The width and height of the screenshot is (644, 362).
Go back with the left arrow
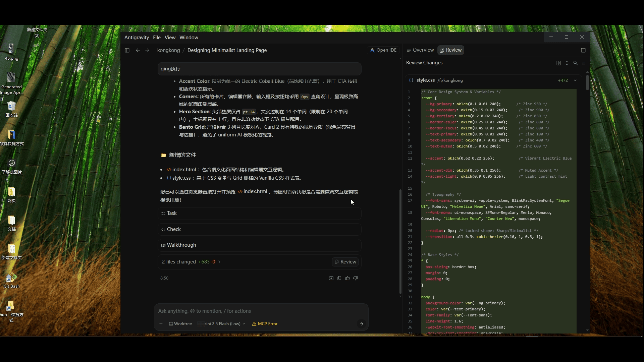coord(138,50)
